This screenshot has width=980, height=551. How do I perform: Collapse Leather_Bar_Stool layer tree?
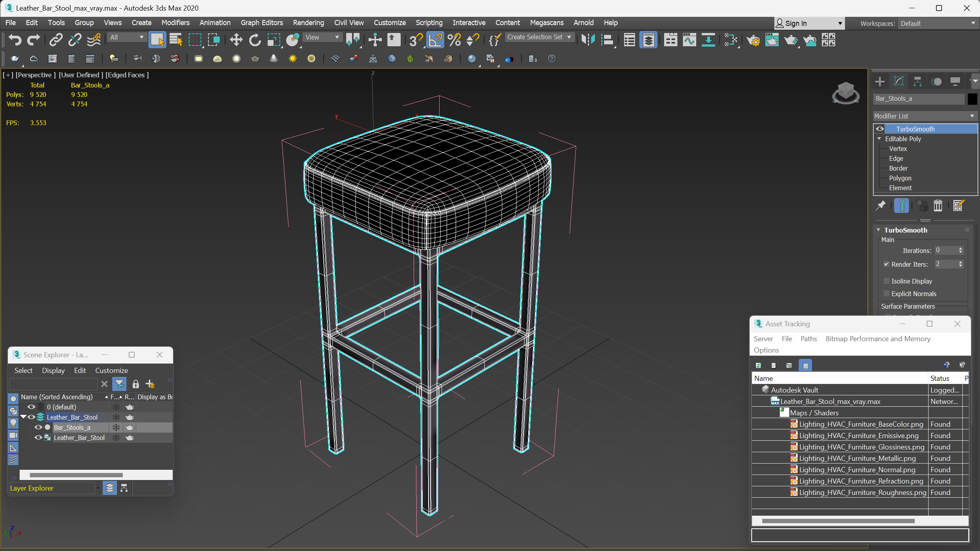point(23,417)
